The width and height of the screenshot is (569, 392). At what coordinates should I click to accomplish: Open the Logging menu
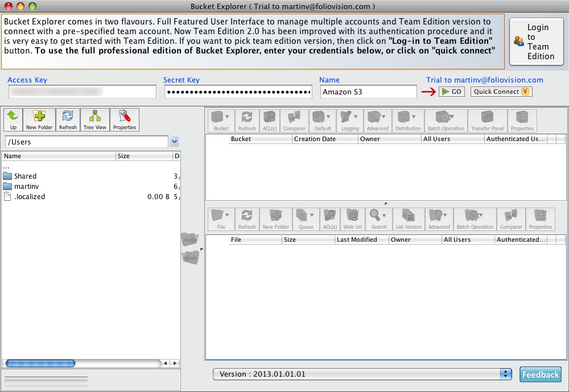pos(350,121)
